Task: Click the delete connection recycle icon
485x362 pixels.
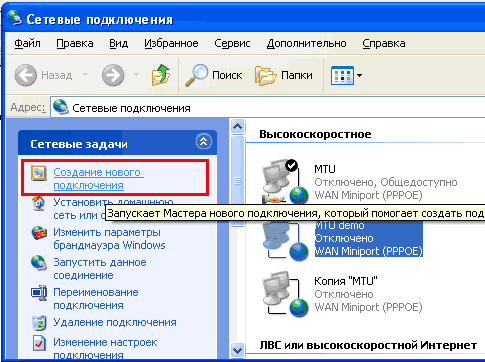Action: [x=39, y=323]
